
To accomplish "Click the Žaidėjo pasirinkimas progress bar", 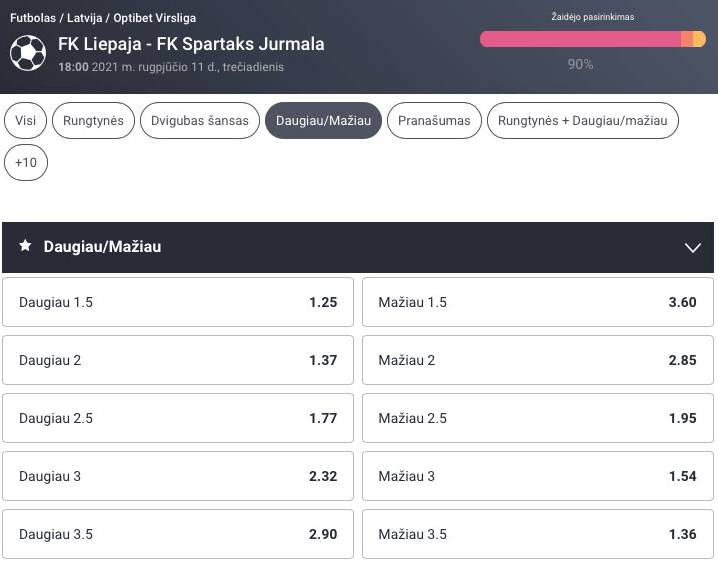I will pyautogui.click(x=593, y=39).
